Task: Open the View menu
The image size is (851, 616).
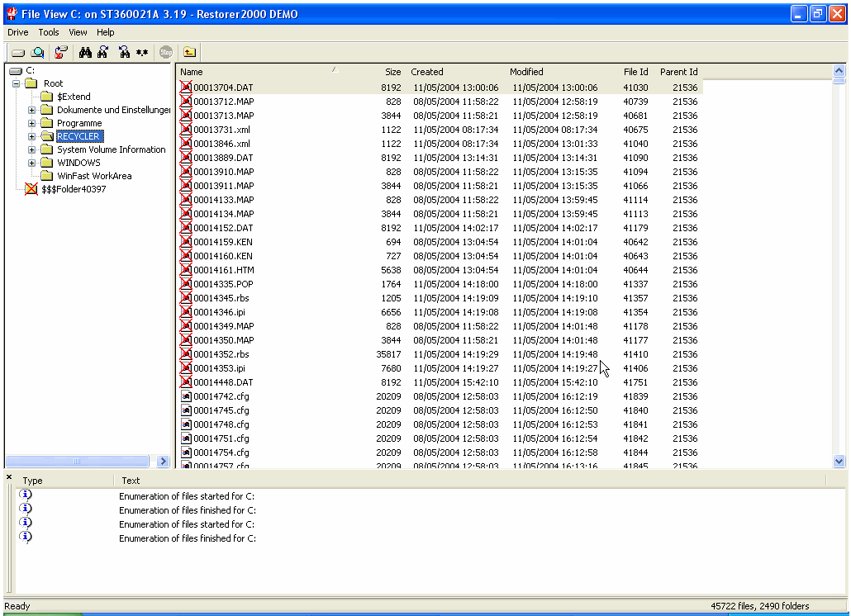Action: pos(78,32)
